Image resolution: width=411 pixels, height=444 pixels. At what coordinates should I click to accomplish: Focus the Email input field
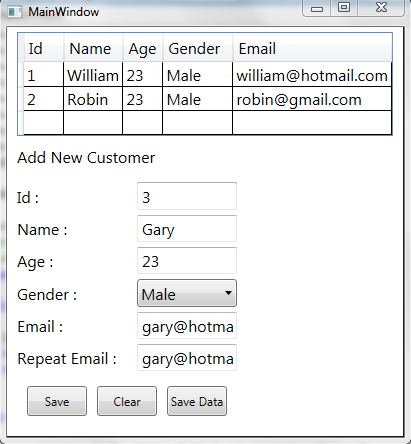(x=187, y=326)
